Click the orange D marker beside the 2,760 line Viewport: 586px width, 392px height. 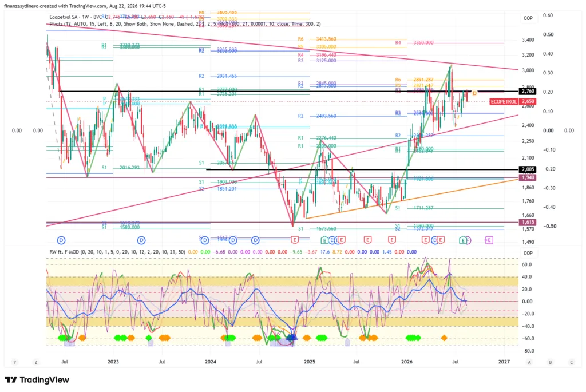click(x=474, y=93)
